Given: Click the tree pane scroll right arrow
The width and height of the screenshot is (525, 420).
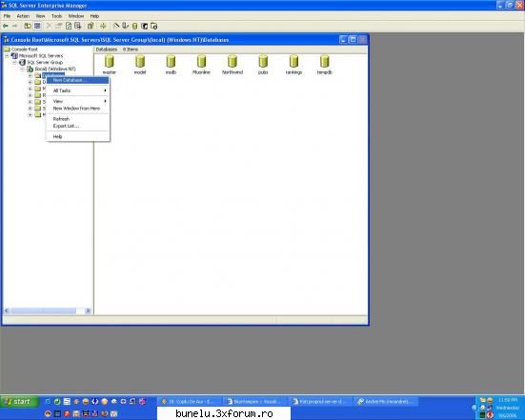Looking at the screenshot, I should [88, 310].
